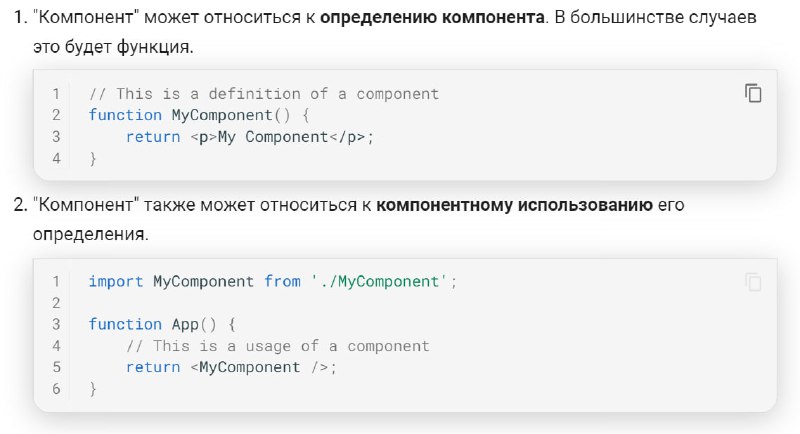Copy the second code block via faded icon
800x434 pixels.
point(753,282)
